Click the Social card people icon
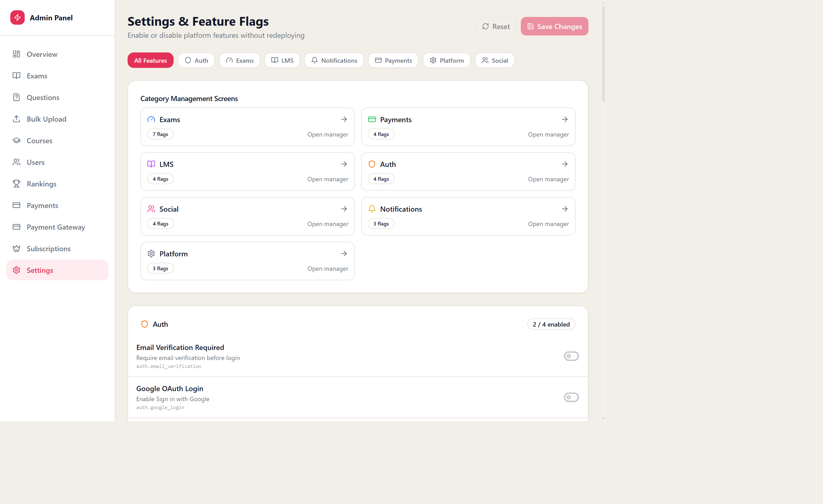This screenshot has height=504, width=823. (x=151, y=209)
